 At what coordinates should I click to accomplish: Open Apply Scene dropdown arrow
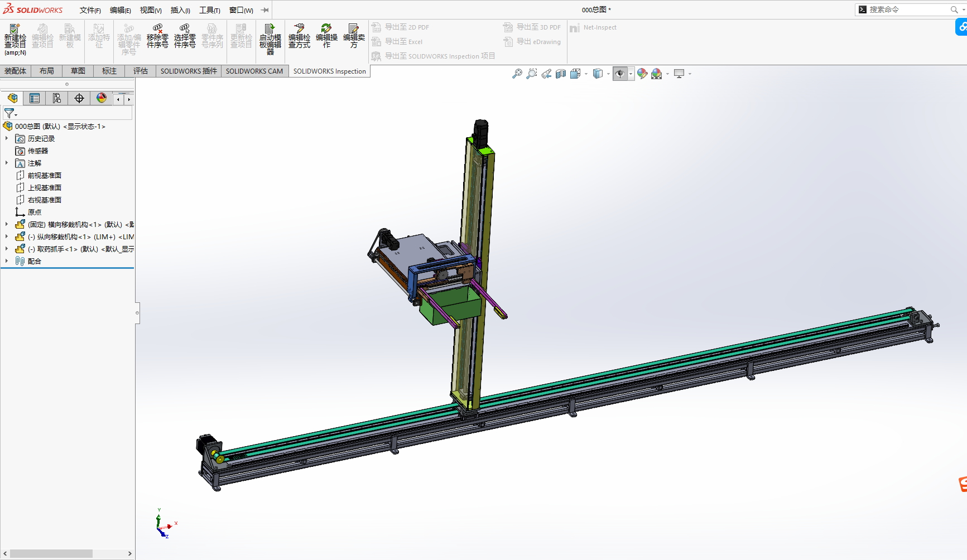coord(667,74)
